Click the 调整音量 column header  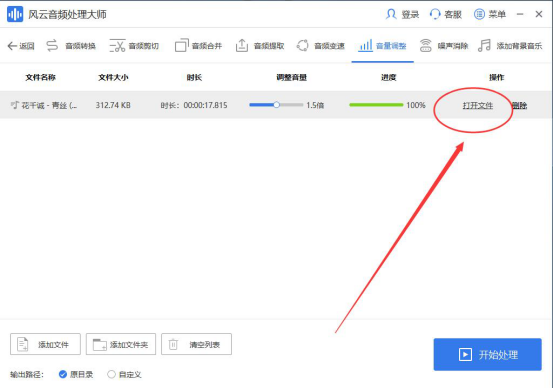click(292, 77)
